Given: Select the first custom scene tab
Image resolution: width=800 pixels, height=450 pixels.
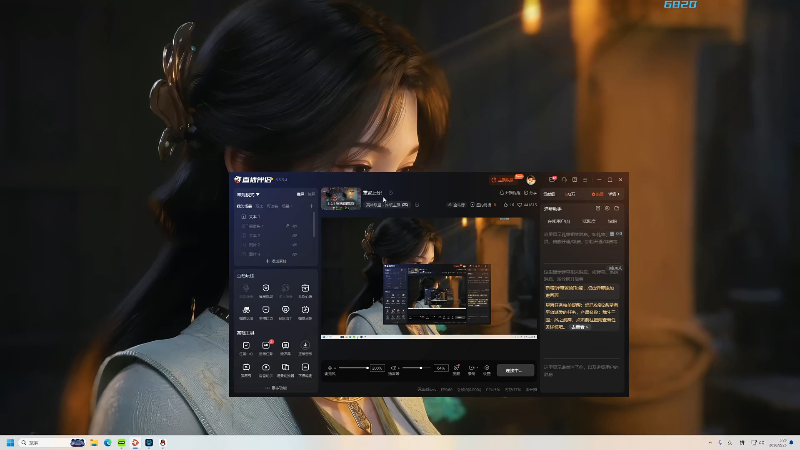Looking at the screenshot, I should pos(244,206).
